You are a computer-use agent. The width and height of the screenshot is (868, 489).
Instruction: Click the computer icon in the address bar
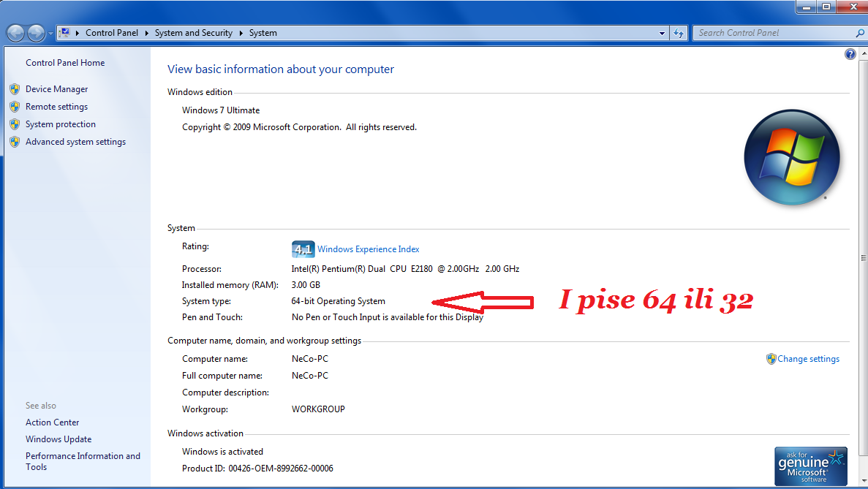click(65, 33)
